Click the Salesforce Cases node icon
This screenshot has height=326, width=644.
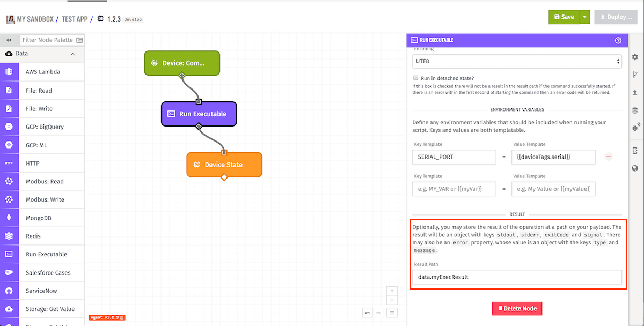[x=9, y=272]
